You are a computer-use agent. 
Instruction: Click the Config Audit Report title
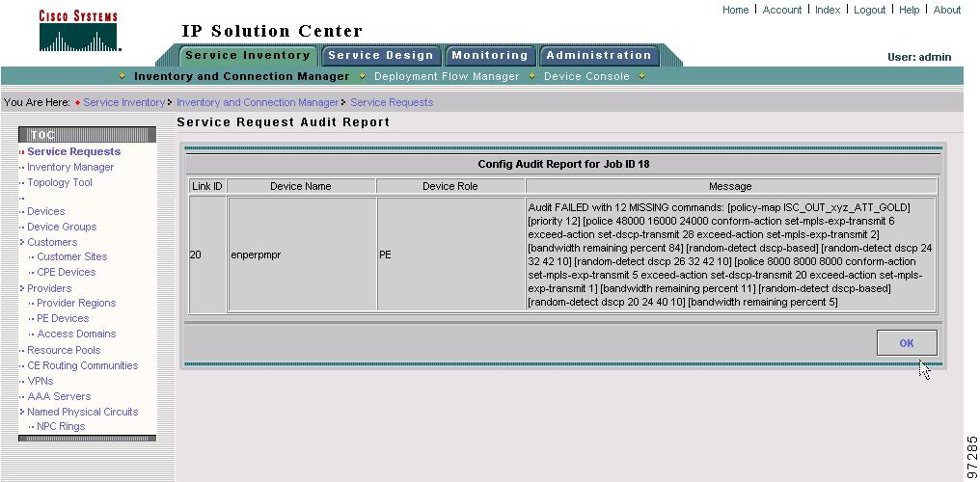tap(565, 165)
